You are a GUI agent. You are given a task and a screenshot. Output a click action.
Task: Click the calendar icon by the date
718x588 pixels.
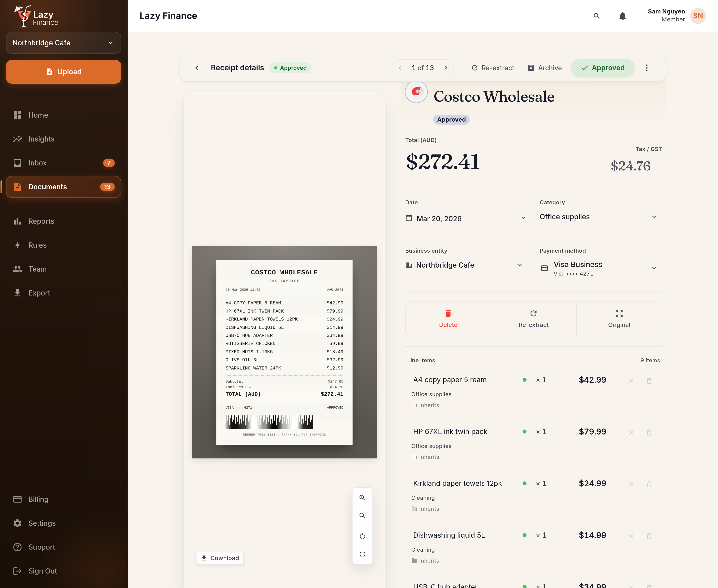point(409,218)
